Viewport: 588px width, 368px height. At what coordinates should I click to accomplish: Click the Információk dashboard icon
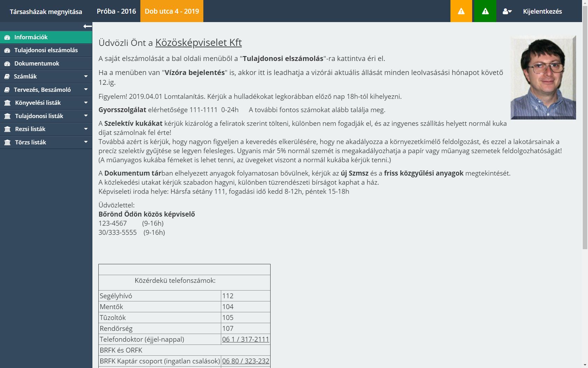(7, 37)
